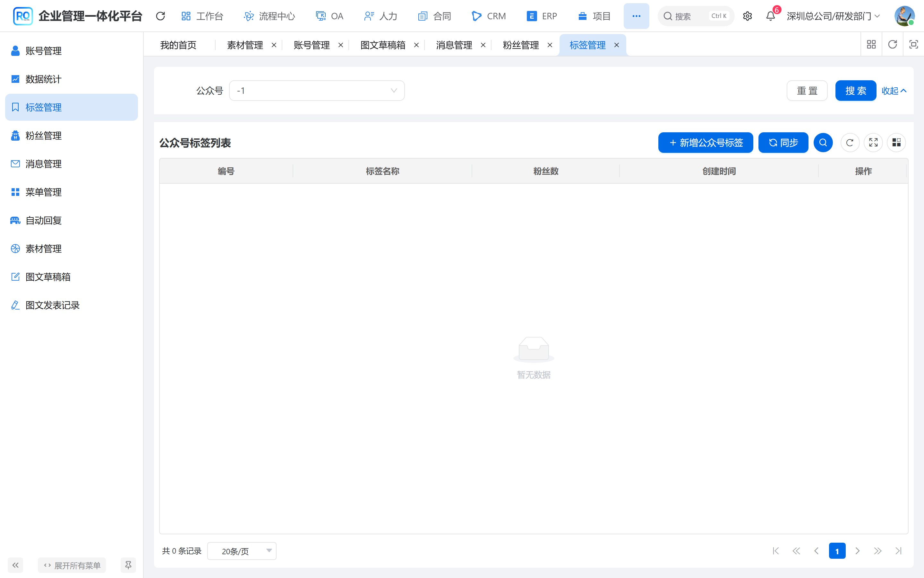
Task: Click the 重置 button
Action: pos(807,91)
